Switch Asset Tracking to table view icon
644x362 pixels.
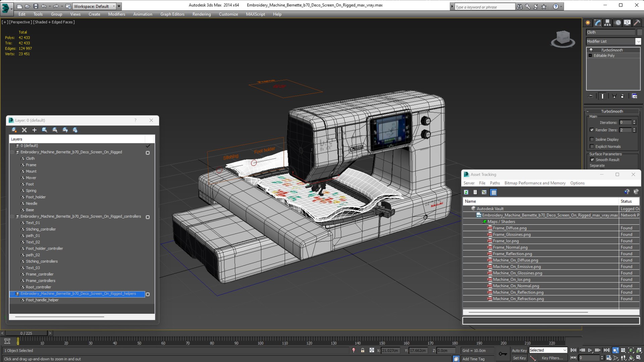[x=493, y=192]
